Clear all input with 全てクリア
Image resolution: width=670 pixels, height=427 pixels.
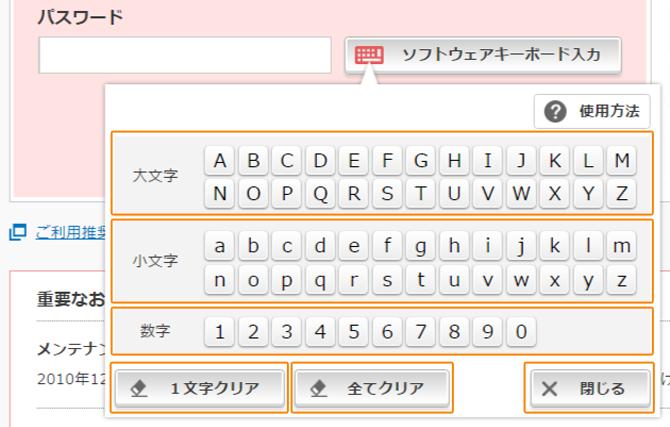click(371, 388)
